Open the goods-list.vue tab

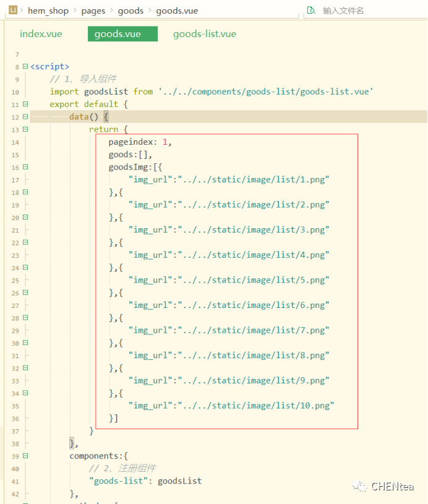204,34
